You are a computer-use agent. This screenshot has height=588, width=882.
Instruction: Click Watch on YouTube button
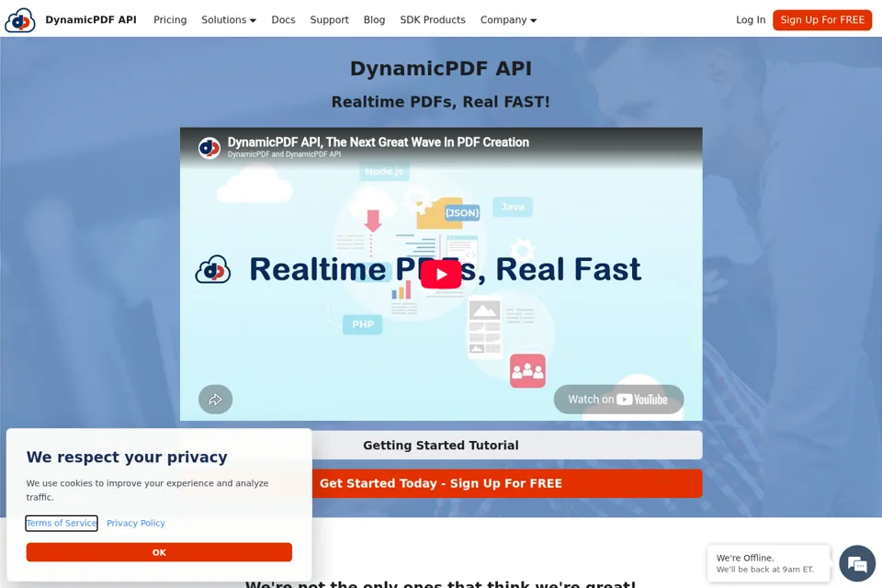tap(618, 400)
